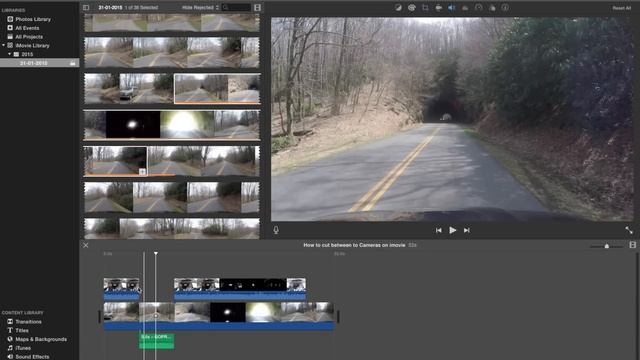Image resolution: width=640 pixels, height=360 pixels.
Task: Select the dark tunnel clip in main timeline
Action: click(x=228, y=312)
